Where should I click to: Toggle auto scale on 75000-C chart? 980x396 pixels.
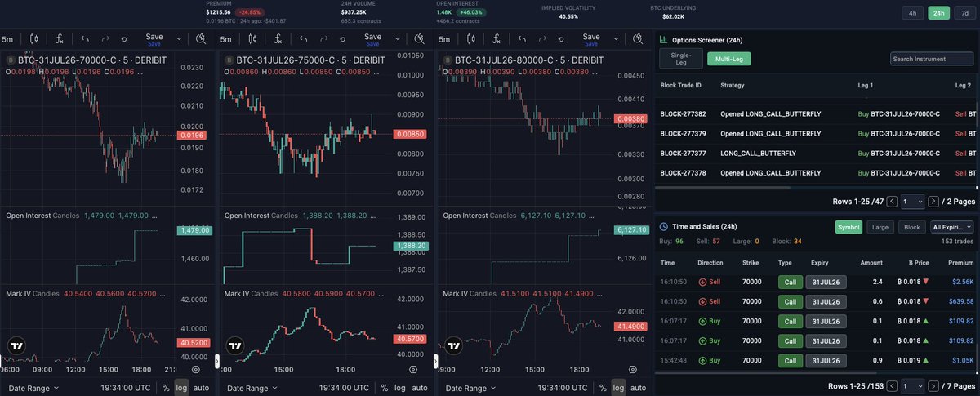420,388
